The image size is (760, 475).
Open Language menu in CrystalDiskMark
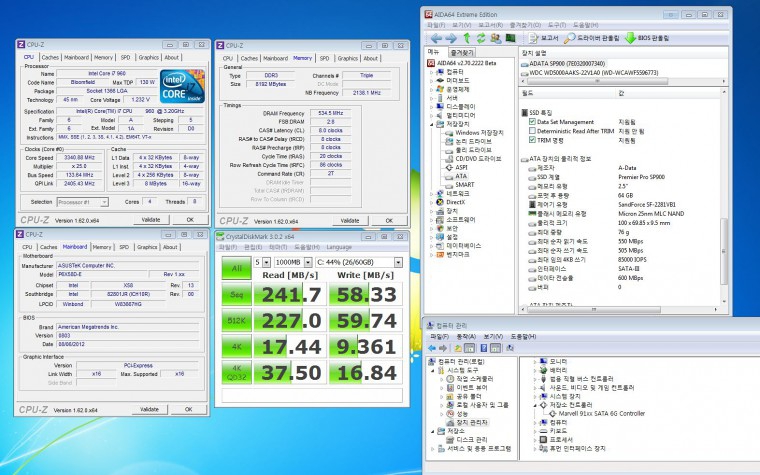pyautogui.click(x=339, y=247)
